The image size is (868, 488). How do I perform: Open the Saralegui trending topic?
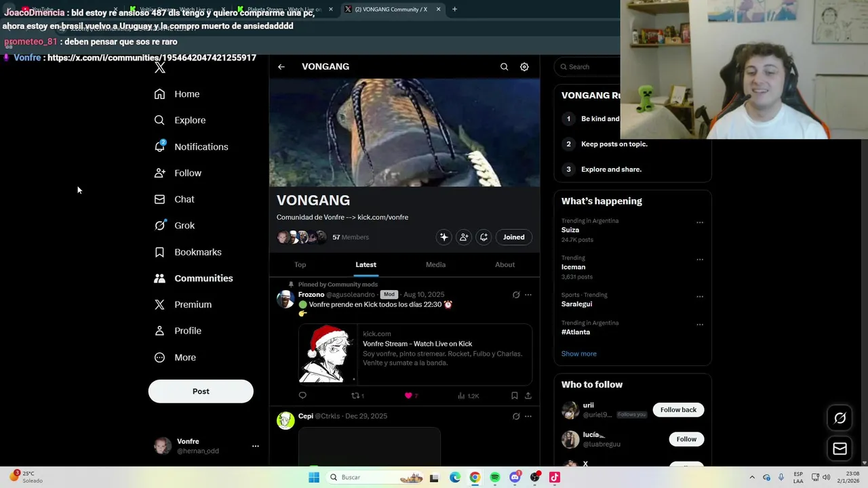click(x=577, y=304)
